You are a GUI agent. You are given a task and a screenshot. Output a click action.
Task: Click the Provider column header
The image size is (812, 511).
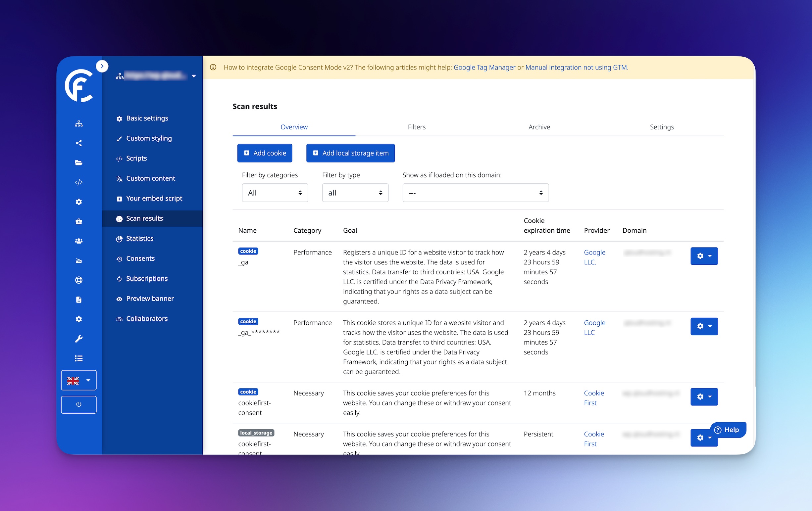596,231
